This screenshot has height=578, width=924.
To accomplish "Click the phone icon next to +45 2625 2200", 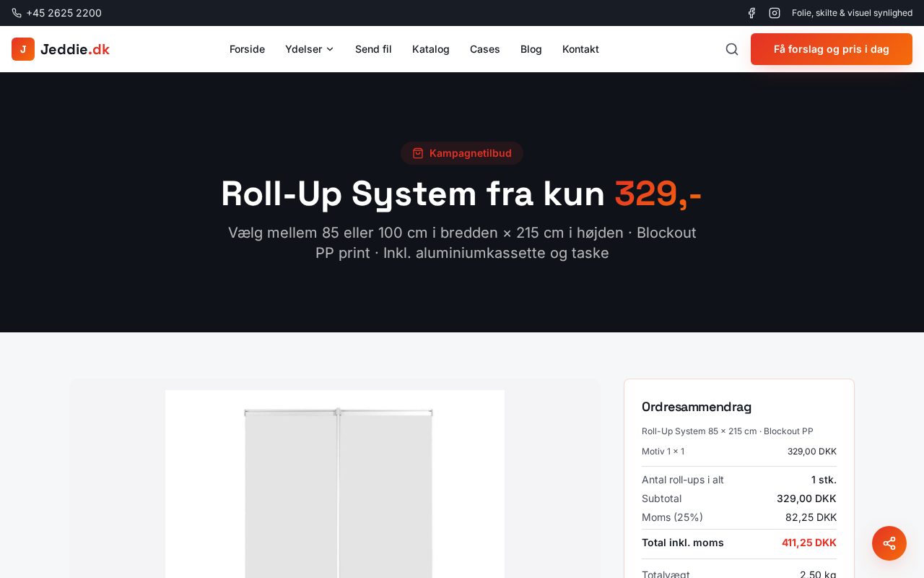I will (17, 13).
